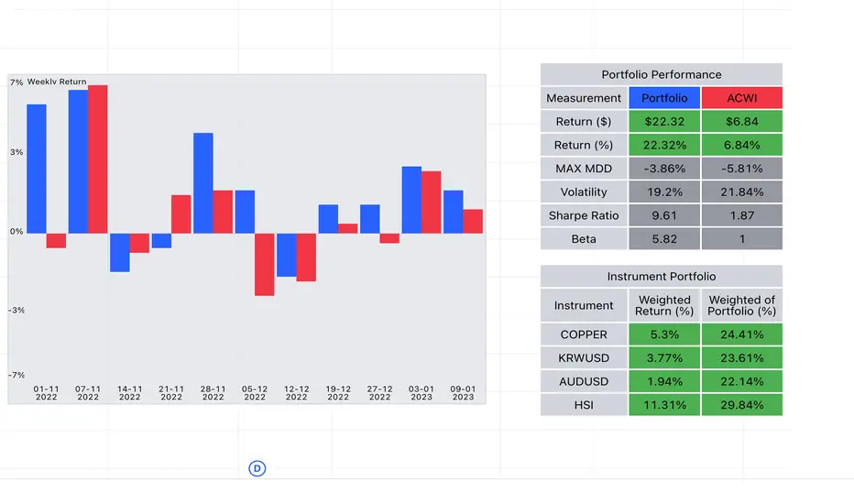Click the COPPER instrument row
The height and width of the screenshot is (504, 854).
662,334
